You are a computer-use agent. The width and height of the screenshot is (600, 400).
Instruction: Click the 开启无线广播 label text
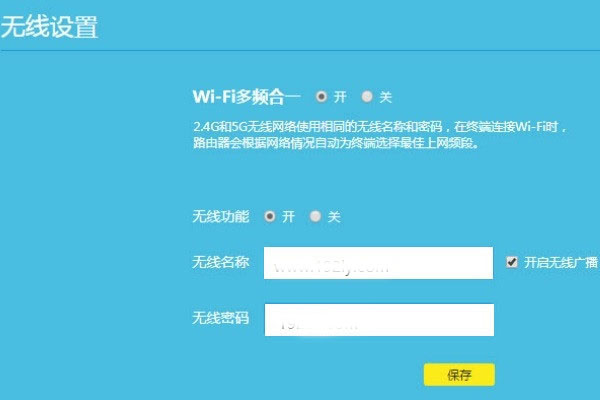pyautogui.click(x=561, y=263)
